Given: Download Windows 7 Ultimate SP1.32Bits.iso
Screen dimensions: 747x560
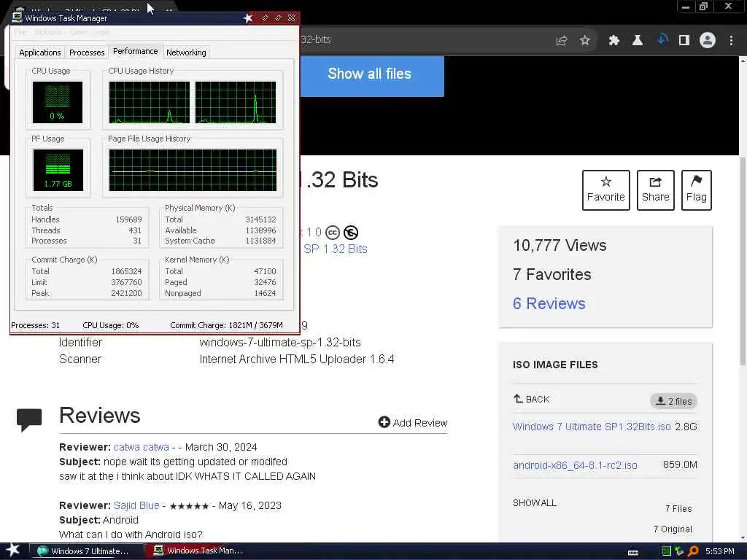Looking at the screenshot, I should pos(591,427).
